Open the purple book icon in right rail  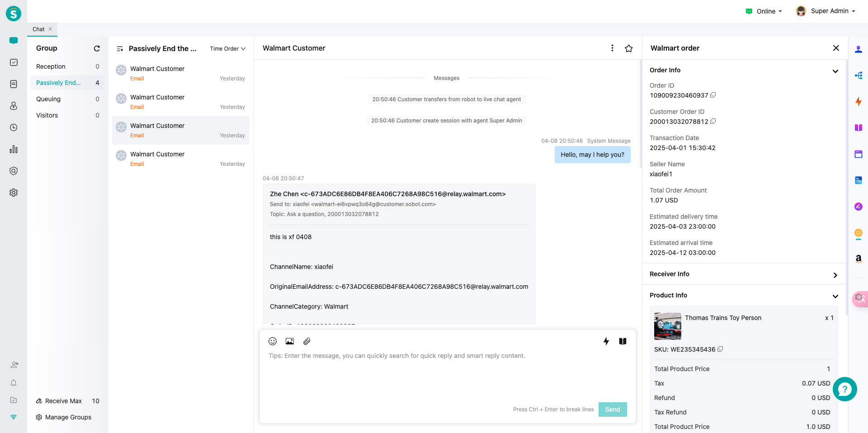[859, 128]
